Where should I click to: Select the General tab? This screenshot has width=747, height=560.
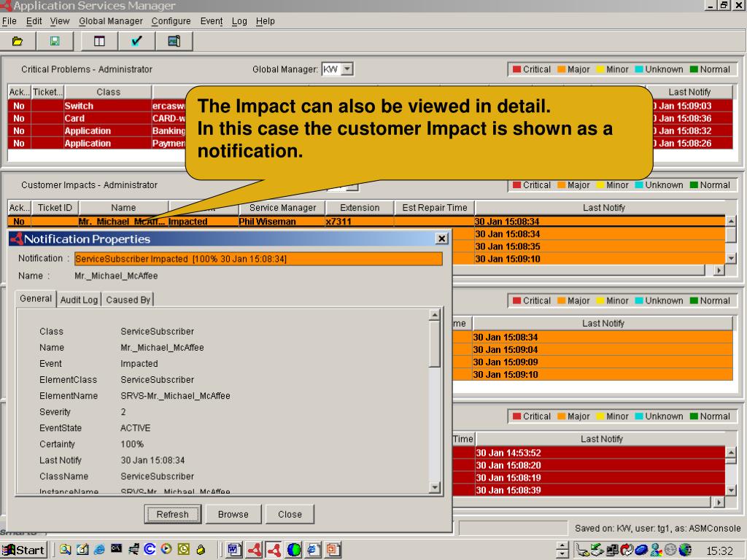(36, 298)
